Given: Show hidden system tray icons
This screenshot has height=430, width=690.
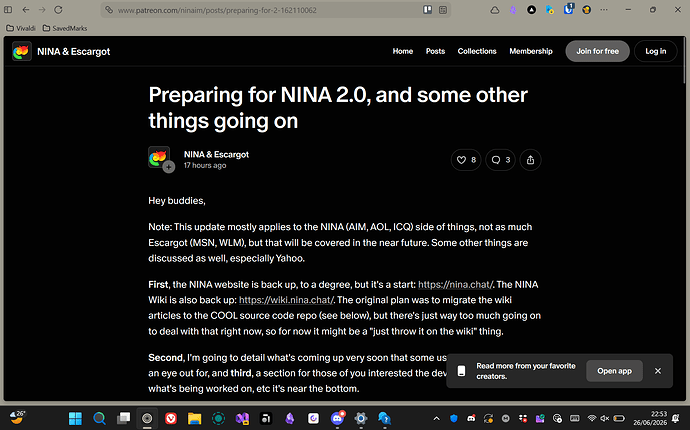Looking at the screenshot, I should 437,419.
